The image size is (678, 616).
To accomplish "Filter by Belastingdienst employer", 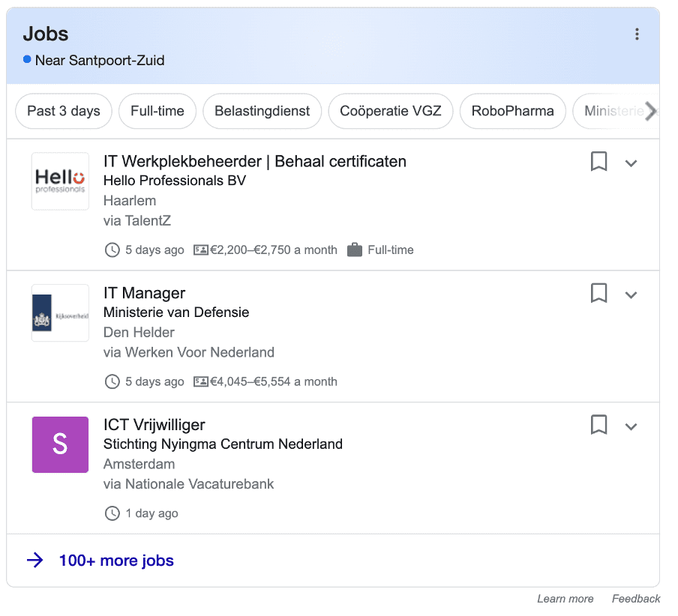I will 262,111.
